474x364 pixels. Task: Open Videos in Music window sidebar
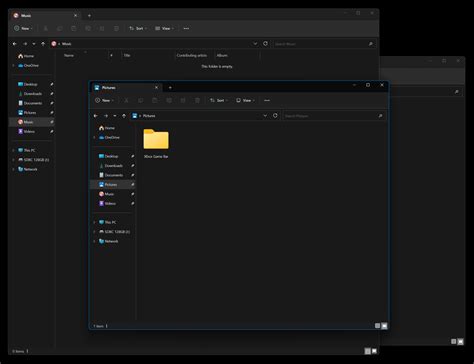click(26, 131)
